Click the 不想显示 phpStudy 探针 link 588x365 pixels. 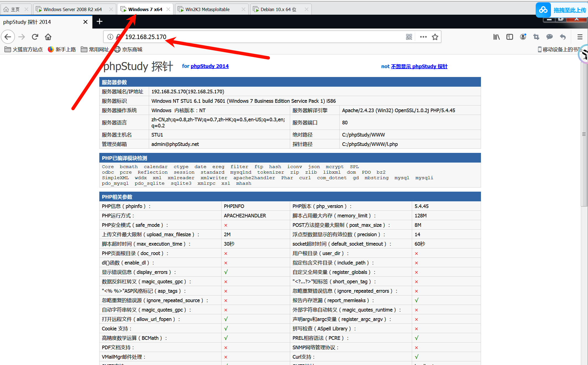coord(419,66)
